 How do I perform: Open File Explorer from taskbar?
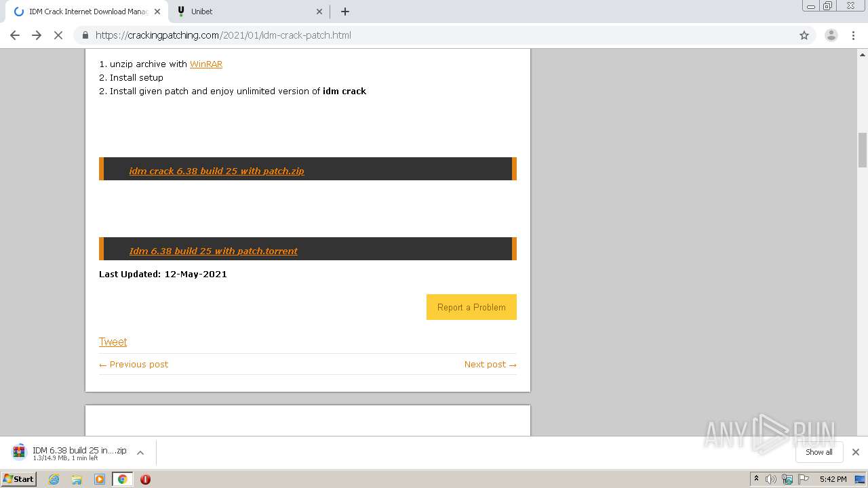77,479
